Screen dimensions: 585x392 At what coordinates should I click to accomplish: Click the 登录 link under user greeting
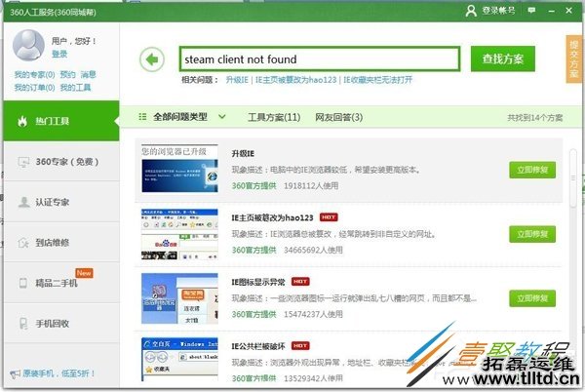click(x=59, y=54)
